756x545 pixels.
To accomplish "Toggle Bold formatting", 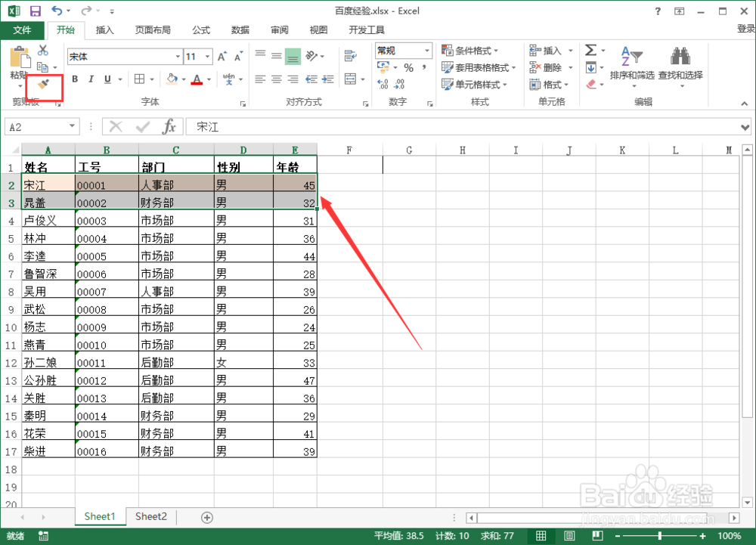I will click(x=75, y=79).
